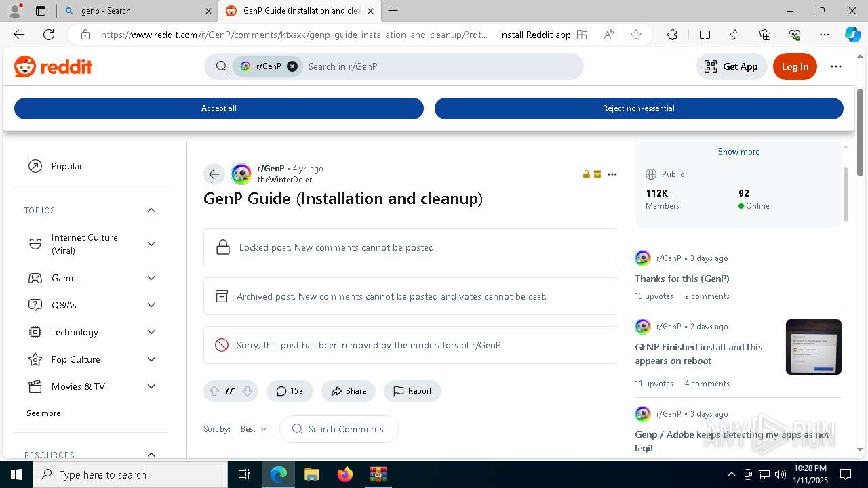The width and height of the screenshot is (868, 488).
Task: Expand the Q&As topic
Action: 151,305
